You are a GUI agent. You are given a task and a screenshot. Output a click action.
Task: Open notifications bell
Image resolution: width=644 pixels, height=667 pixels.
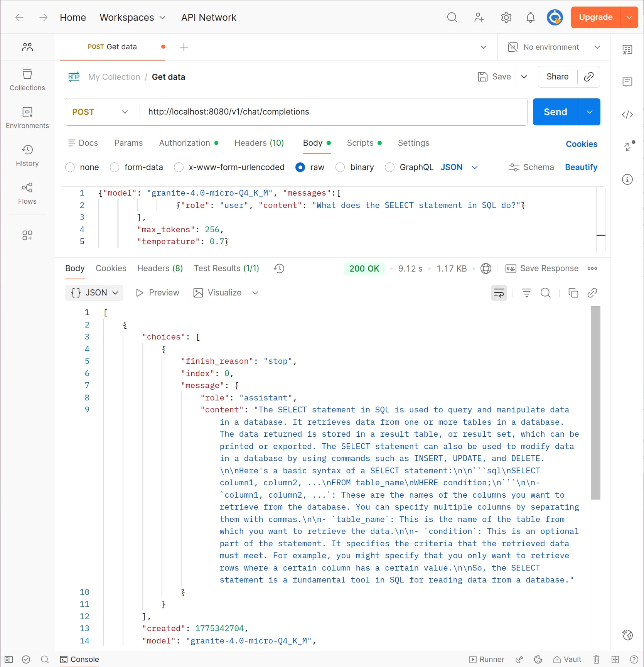click(x=531, y=17)
